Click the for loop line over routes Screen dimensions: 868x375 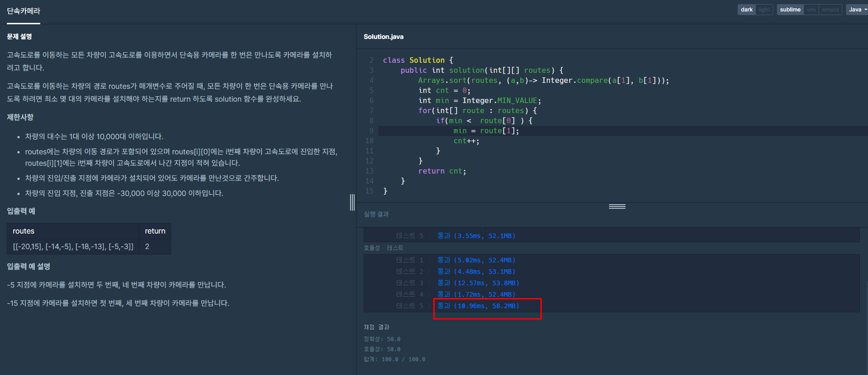coord(477,111)
